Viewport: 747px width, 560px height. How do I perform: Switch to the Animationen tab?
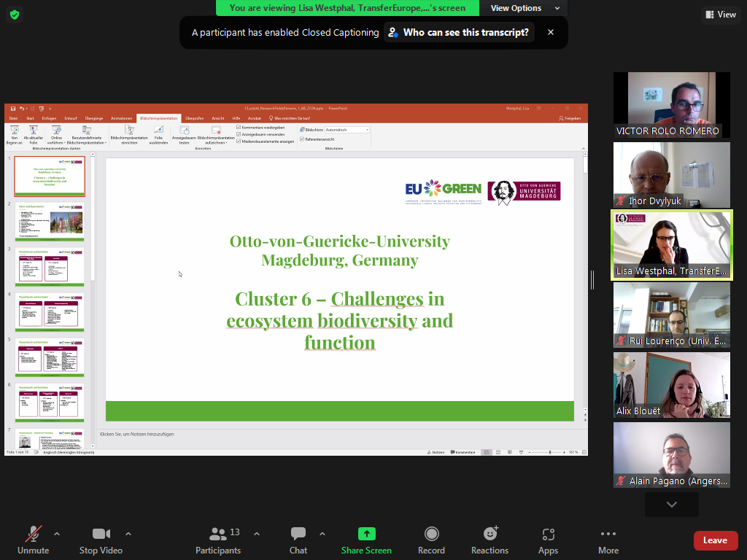[122, 118]
